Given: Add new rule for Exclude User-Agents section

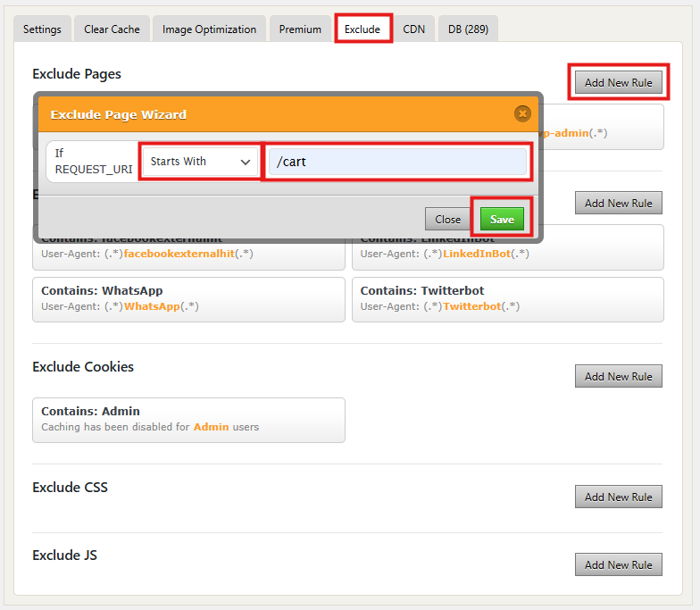Looking at the screenshot, I should [618, 204].
